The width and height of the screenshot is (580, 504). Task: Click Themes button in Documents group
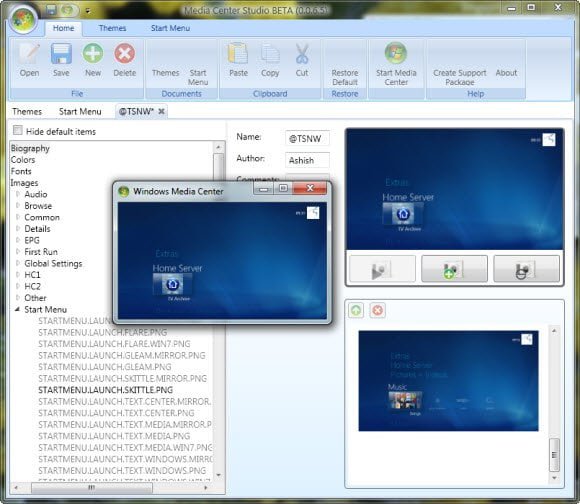pos(165,73)
